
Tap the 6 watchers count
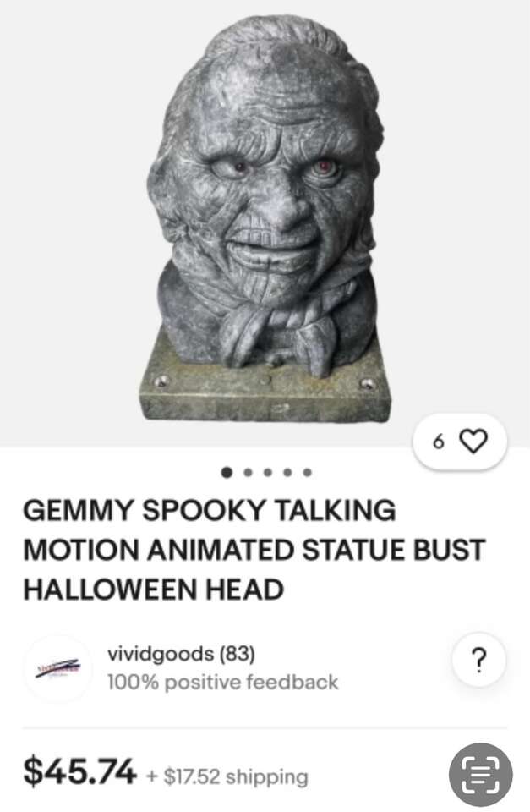point(439,442)
